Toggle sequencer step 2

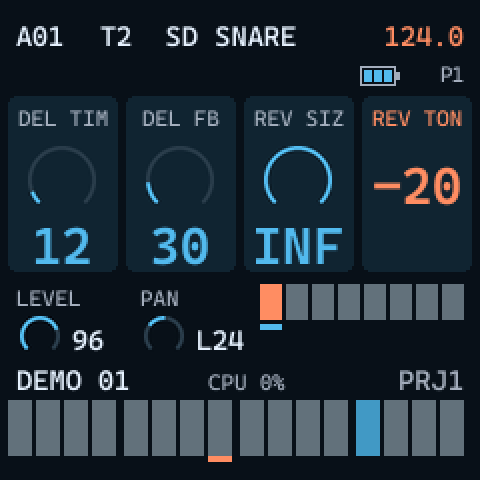click(x=48, y=428)
